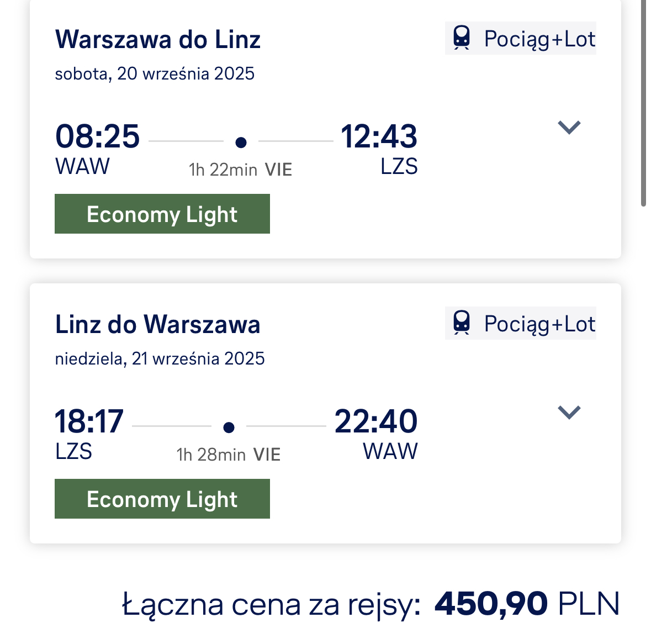Click the train icon on Linz–Warszawa card
The height and width of the screenshot is (644, 651).
coord(462,323)
